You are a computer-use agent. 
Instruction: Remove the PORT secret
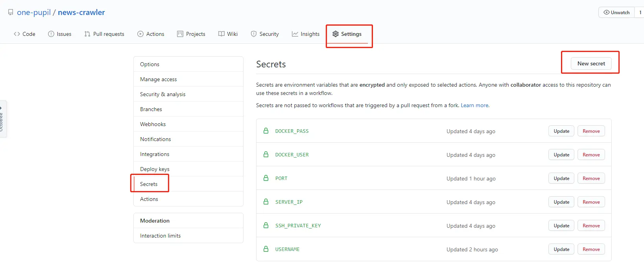coord(591,178)
